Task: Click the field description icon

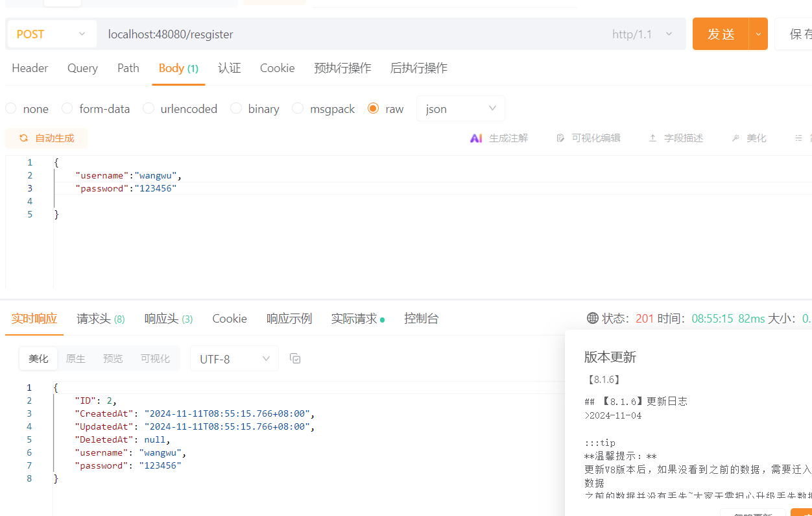Action: (652, 138)
